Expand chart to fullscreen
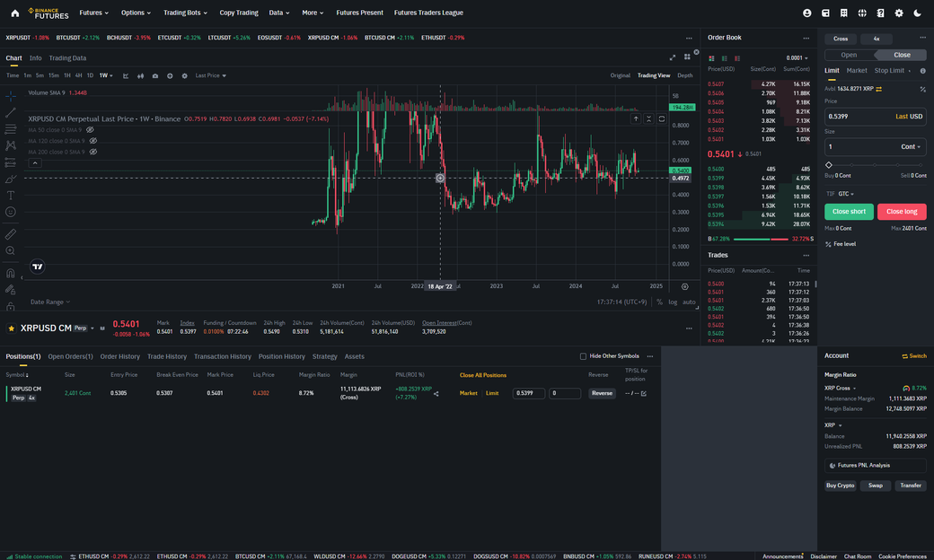The width and height of the screenshot is (934, 560). (x=673, y=57)
